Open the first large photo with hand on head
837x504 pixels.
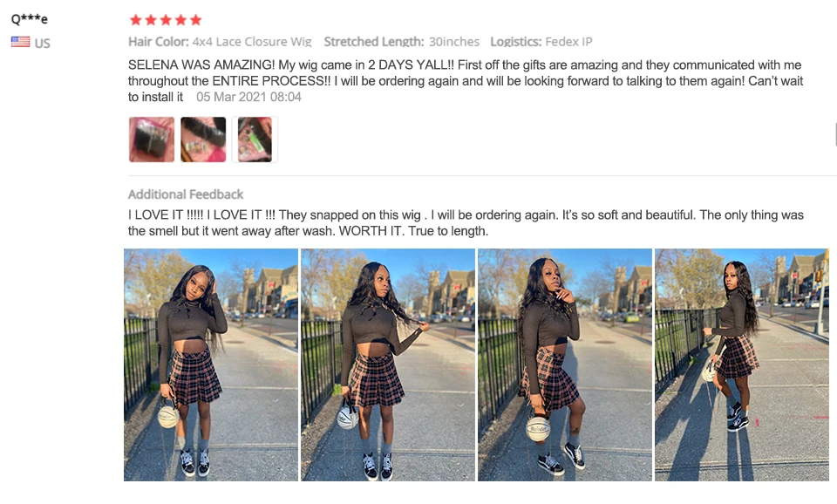211,364
